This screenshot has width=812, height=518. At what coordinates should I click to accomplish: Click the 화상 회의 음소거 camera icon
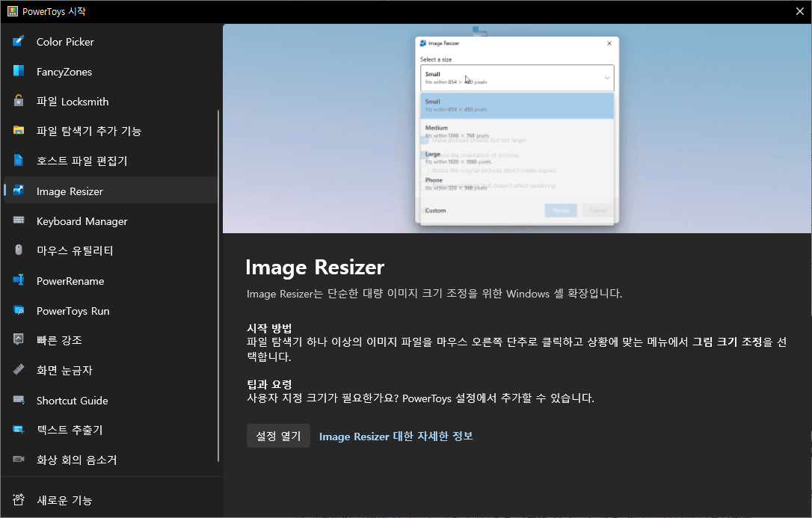[x=19, y=459]
